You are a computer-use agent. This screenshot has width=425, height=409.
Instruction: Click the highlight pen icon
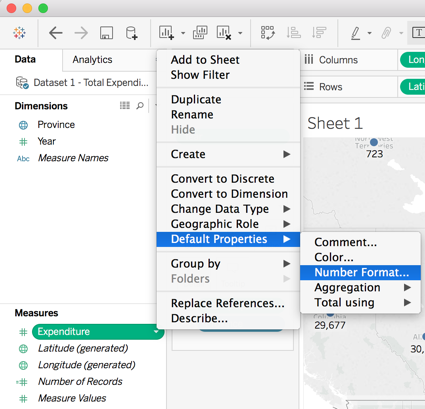356,33
